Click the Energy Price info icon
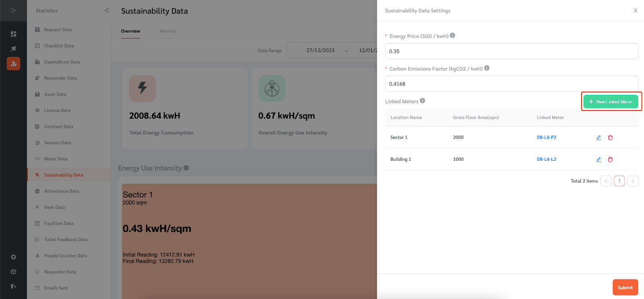This screenshot has width=644, height=299. tap(452, 35)
